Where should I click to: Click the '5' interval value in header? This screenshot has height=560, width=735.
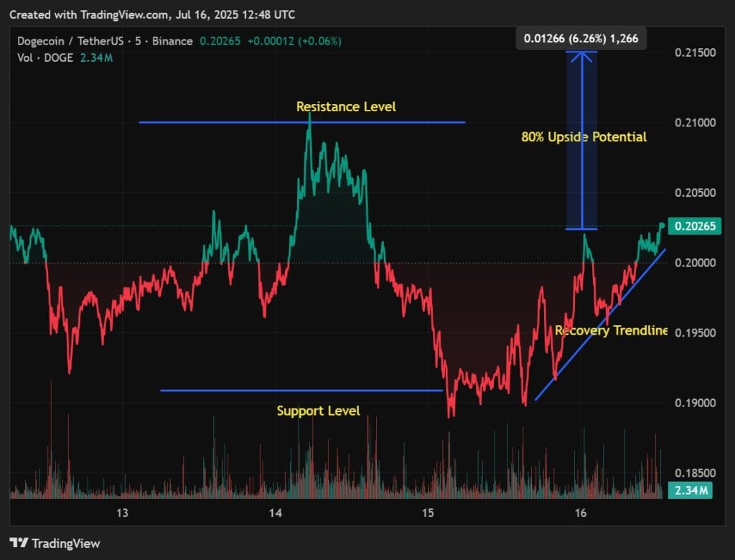tap(138, 41)
